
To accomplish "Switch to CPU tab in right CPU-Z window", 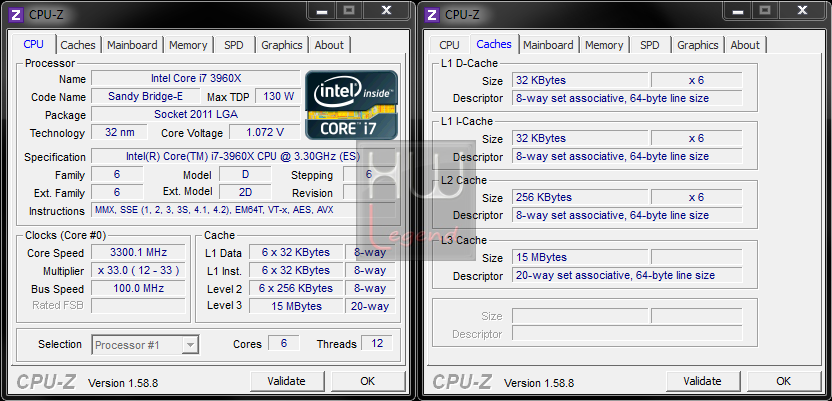I will coord(449,45).
